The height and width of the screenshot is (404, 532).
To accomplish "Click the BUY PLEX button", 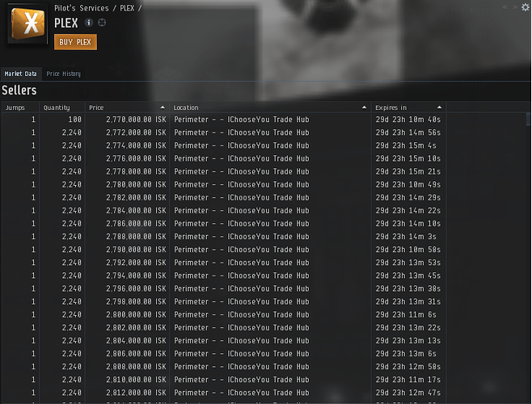I will [75, 42].
